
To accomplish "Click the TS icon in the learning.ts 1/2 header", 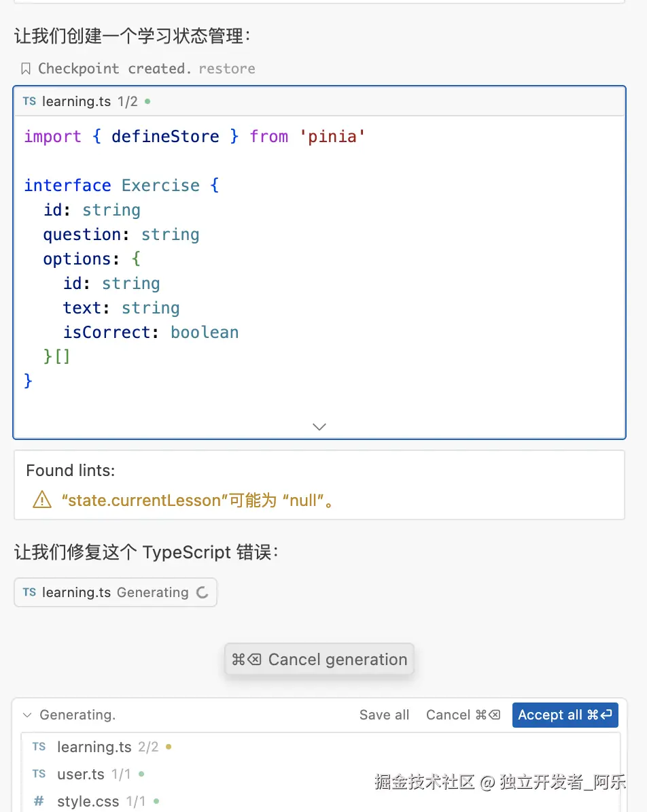I will coord(29,101).
